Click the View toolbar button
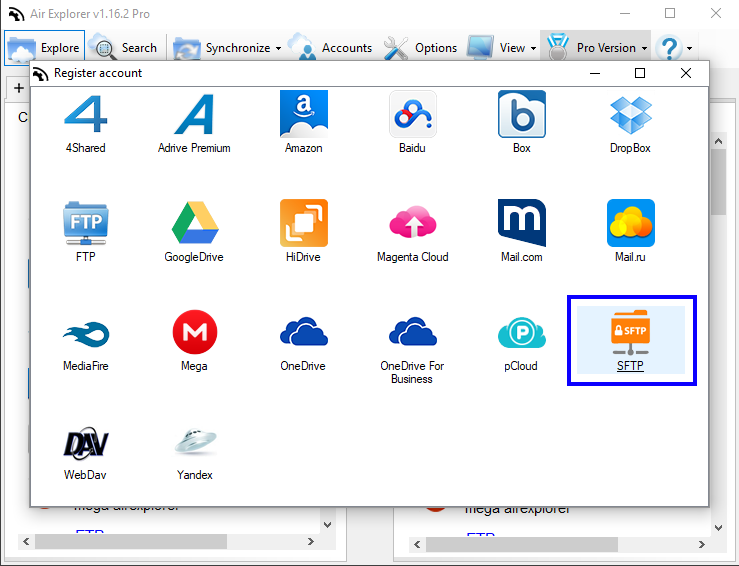The height and width of the screenshot is (566, 739). coord(496,48)
